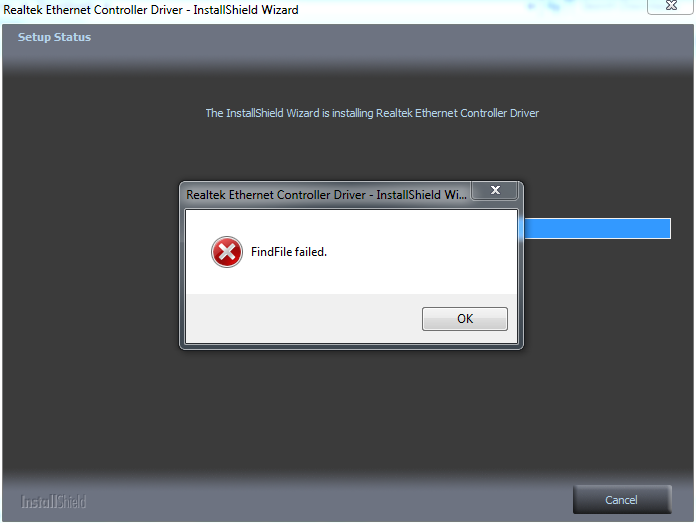Click the dark empty area below the error dialog
696x523 pixels.
(351, 408)
